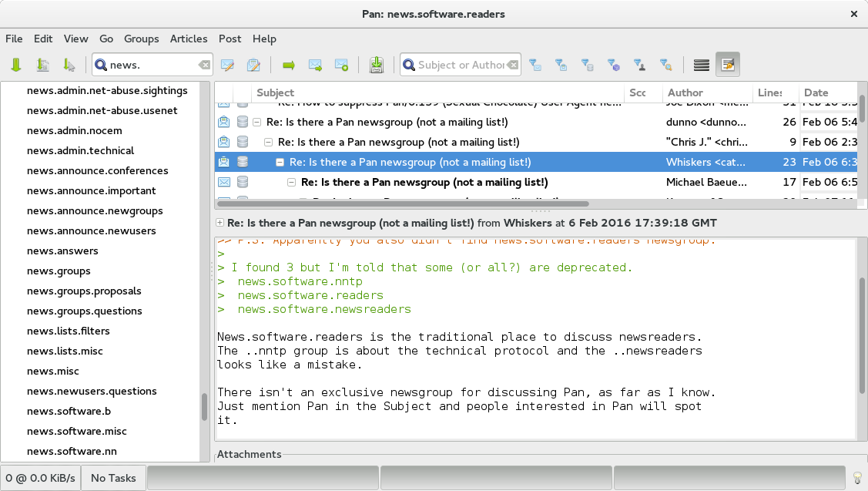Toggle the tabbed layout button
The height and width of the screenshot is (491, 868).
[x=701, y=66]
